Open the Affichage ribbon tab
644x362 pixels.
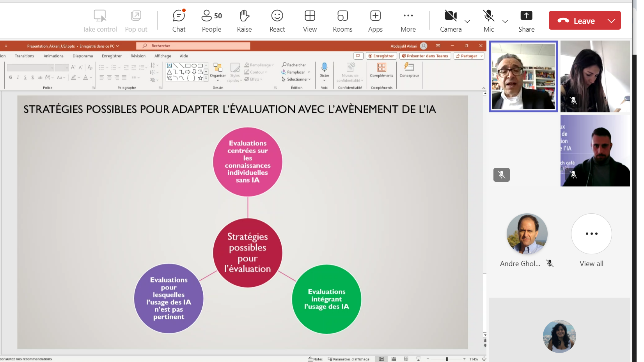click(x=163, y=56)
